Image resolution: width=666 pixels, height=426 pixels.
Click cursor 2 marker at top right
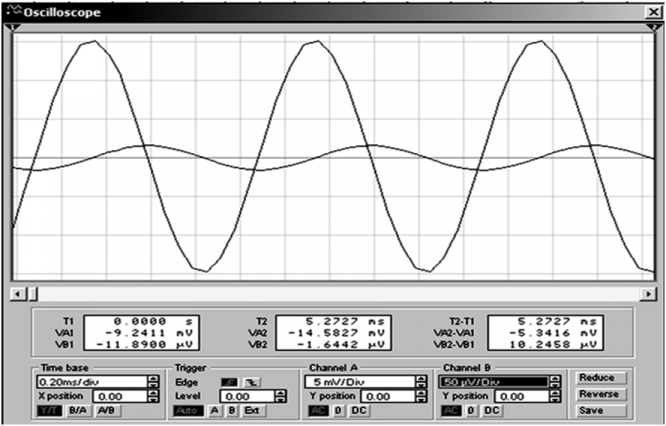(653, 28)
